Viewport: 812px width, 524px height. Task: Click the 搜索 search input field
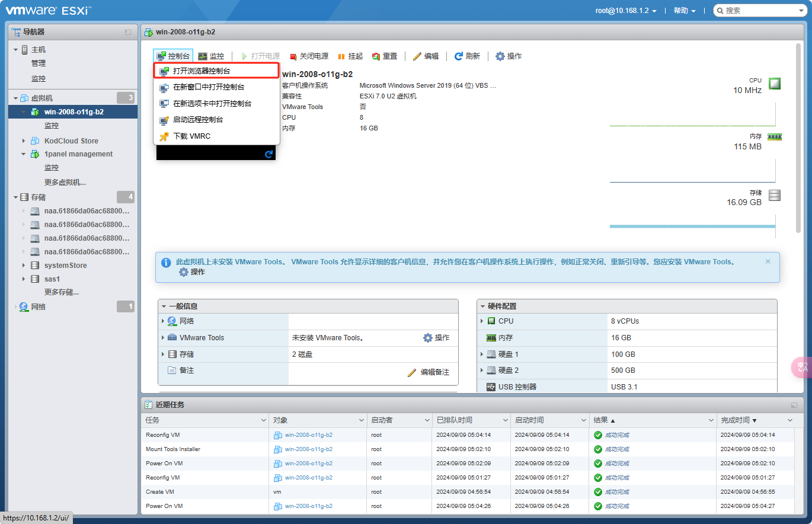[x=759, y=11]
